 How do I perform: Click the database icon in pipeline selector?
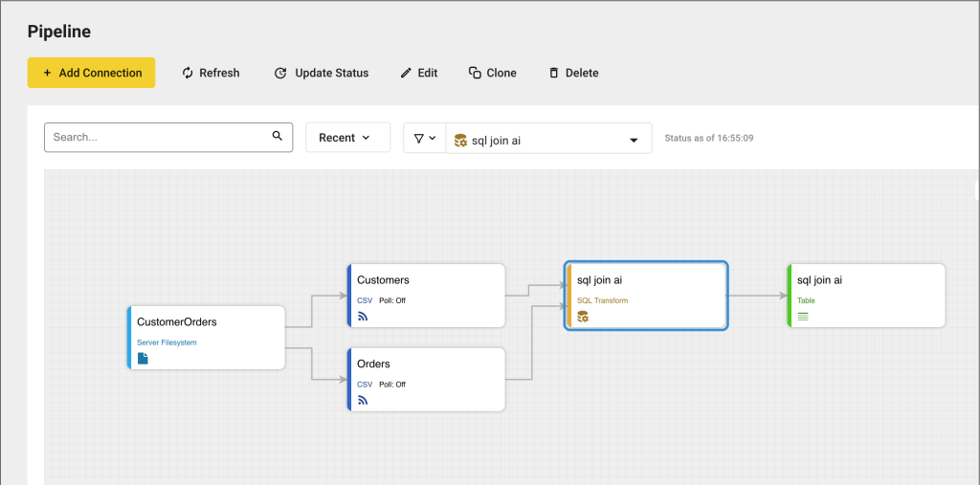coord(460,140)
